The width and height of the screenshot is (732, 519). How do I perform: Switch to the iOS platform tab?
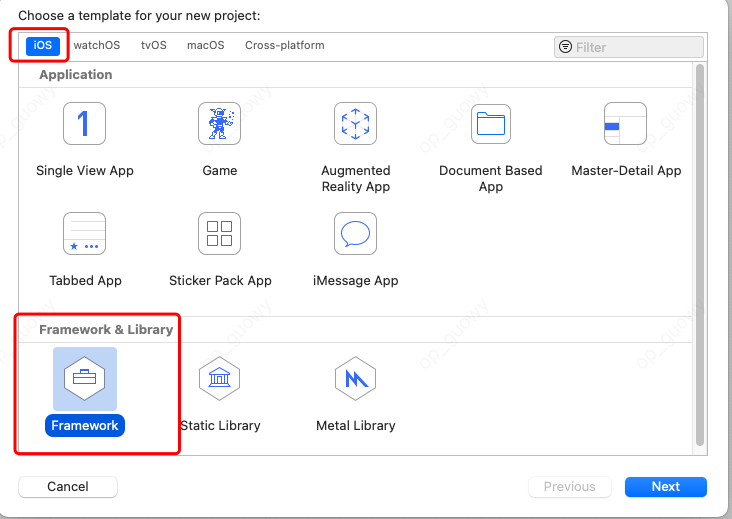click(x=42, y=45)
